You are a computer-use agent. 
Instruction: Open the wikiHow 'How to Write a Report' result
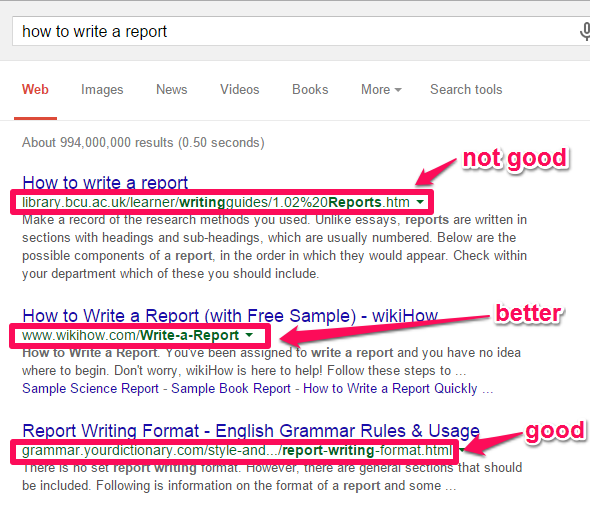pos(230,315)
